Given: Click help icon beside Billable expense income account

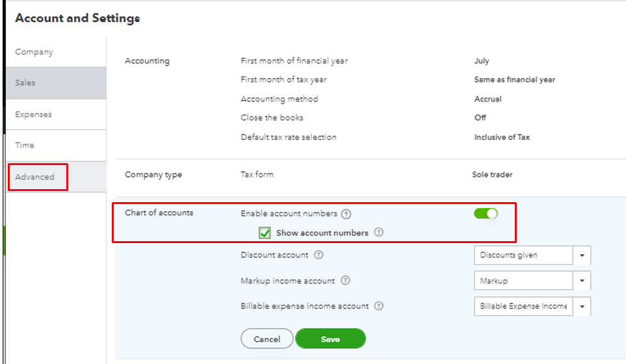Looking at the screenshot, I should (379, 306).
